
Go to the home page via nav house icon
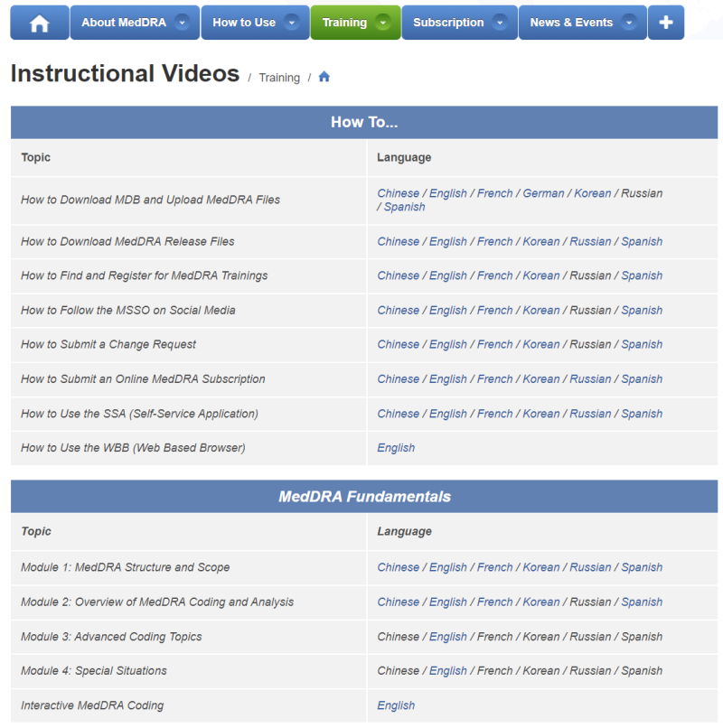tap(40, 23)
